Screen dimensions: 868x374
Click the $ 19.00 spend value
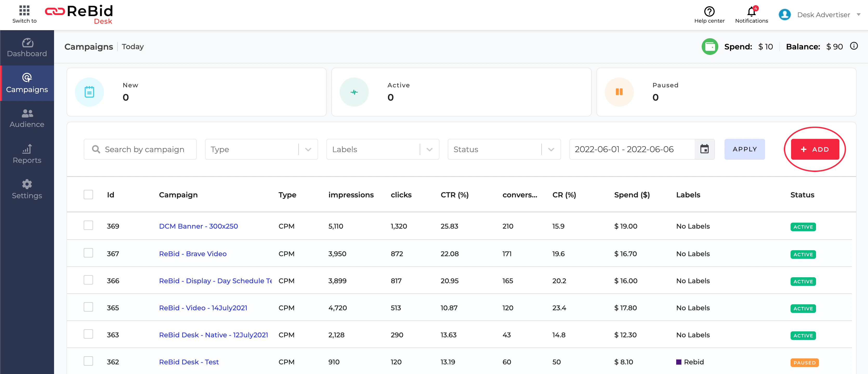[x=626, y=226]
